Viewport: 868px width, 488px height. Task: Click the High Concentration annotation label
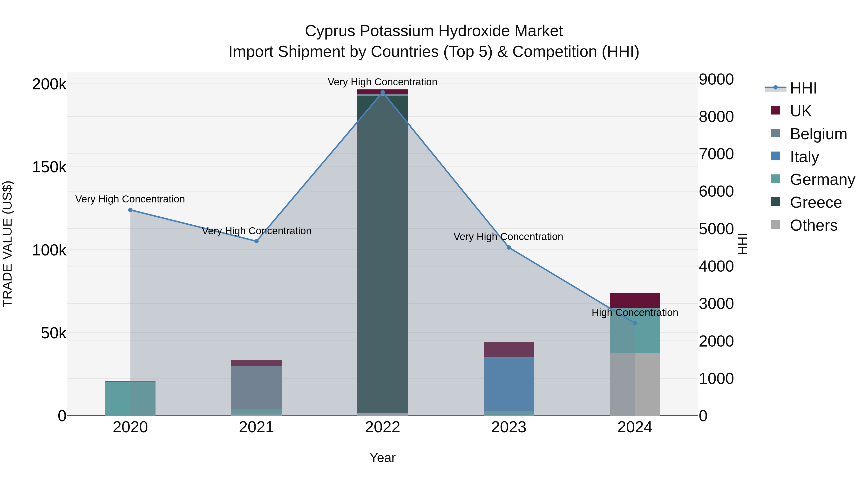(x=635, y=313)
